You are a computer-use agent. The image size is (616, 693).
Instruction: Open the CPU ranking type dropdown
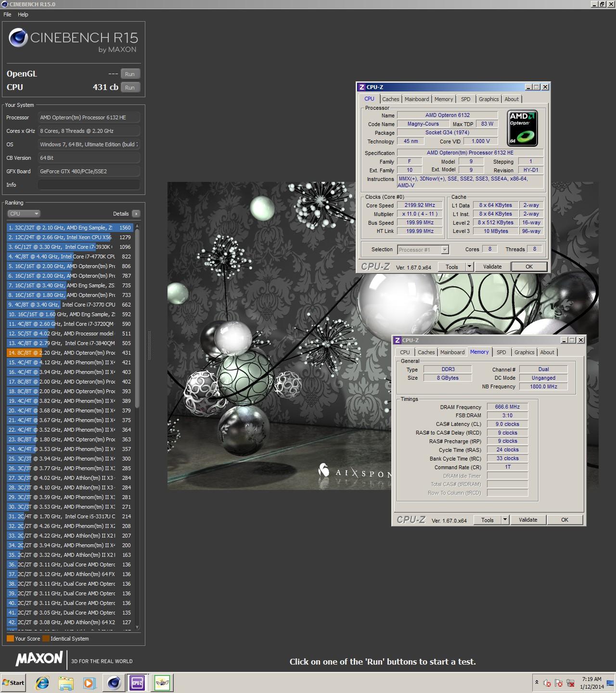pos(24,214)
